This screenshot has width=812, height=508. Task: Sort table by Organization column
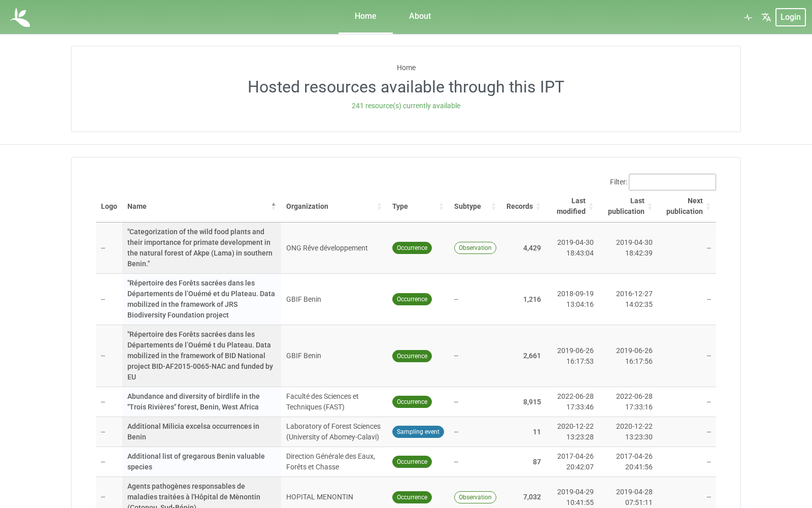point(334,206)
